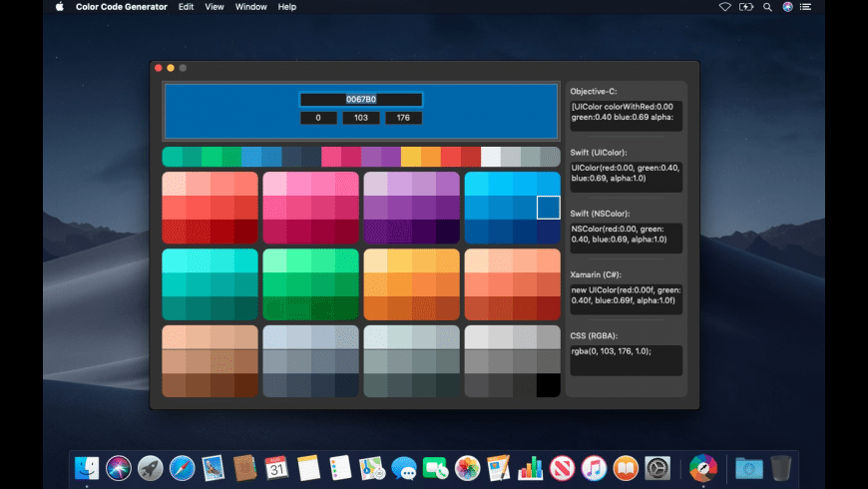The image size is (868, 489).
Task: Click the green value field showing 103
Action: point(361,118)
